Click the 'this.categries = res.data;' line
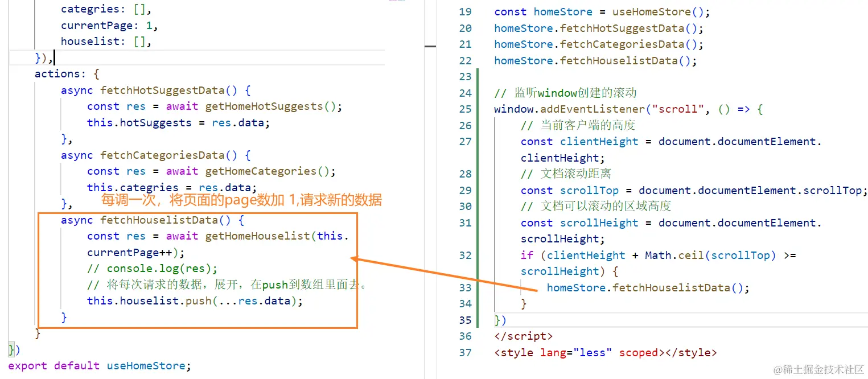Screen dimensions: 868x379 point(172,187)
